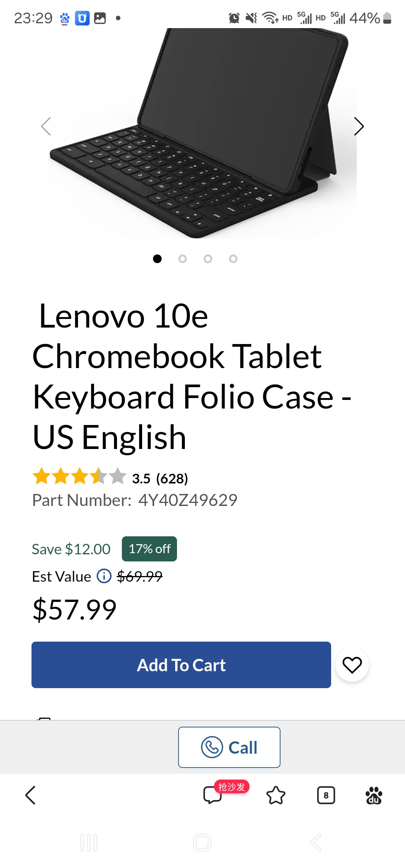The height and width of the screenshot is (868, 405).
Task: Open Est Value info icon
Action: coord(104,576)
